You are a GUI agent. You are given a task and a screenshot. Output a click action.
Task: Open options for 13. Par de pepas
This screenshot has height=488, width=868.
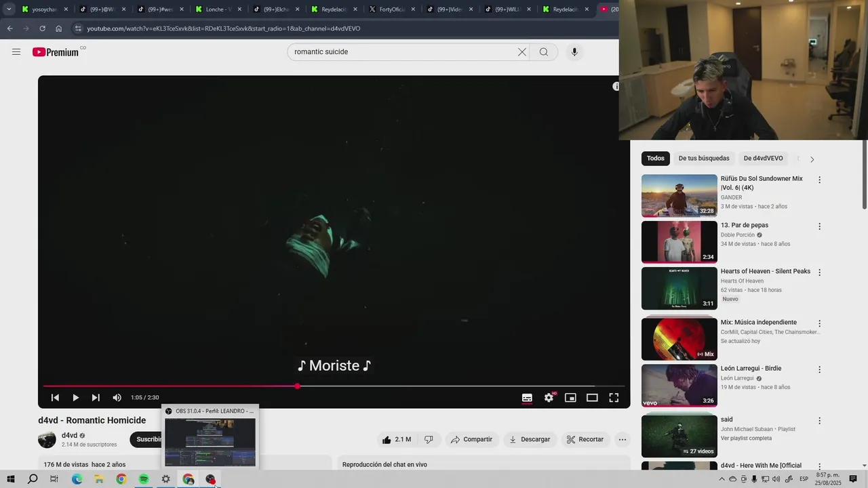click(819, 226)
